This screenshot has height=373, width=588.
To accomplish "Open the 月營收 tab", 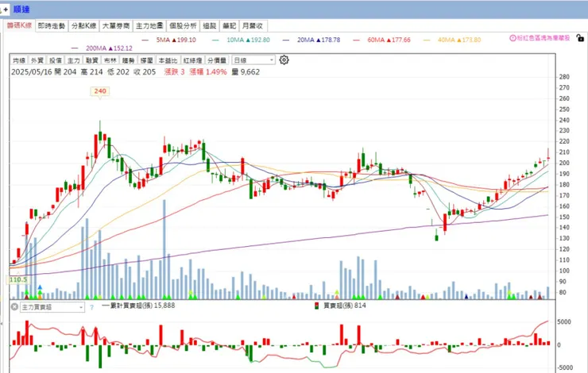I will pos(253,25).
